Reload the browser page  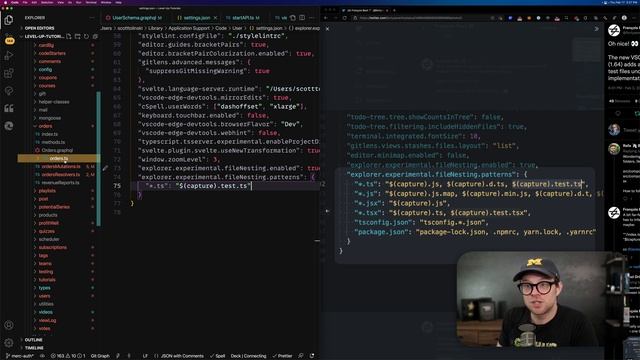[345, 18]
